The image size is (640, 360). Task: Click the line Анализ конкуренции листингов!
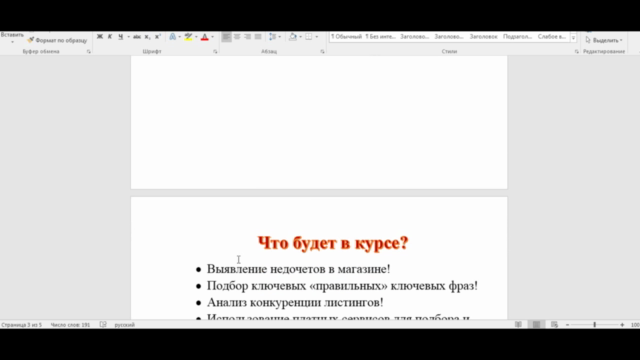(295, 302)
